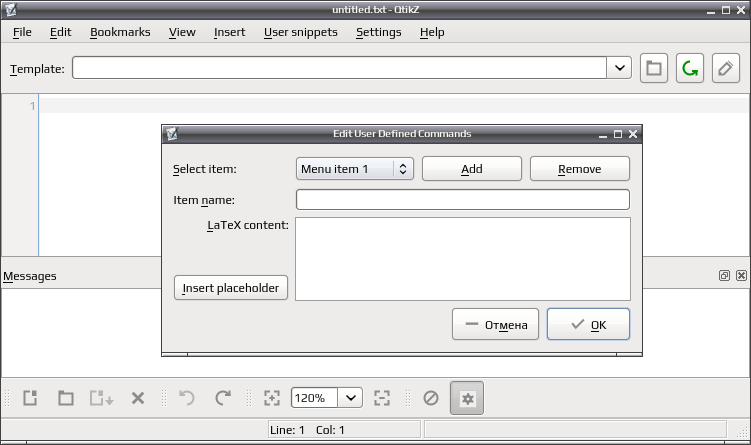Click the Template combo box text field
The width and height of the screenshot is (751, 445).
pos(340,68)
